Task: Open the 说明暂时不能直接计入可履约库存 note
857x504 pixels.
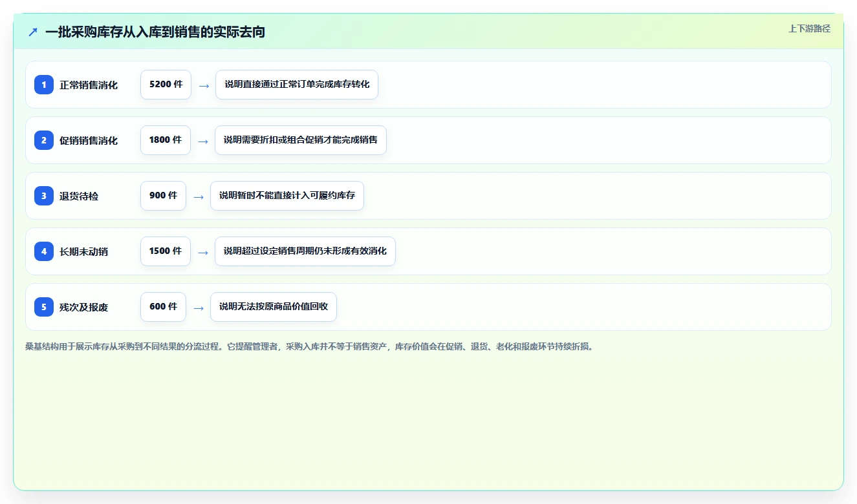Action: pyautogui.click(x=287, y=195)
